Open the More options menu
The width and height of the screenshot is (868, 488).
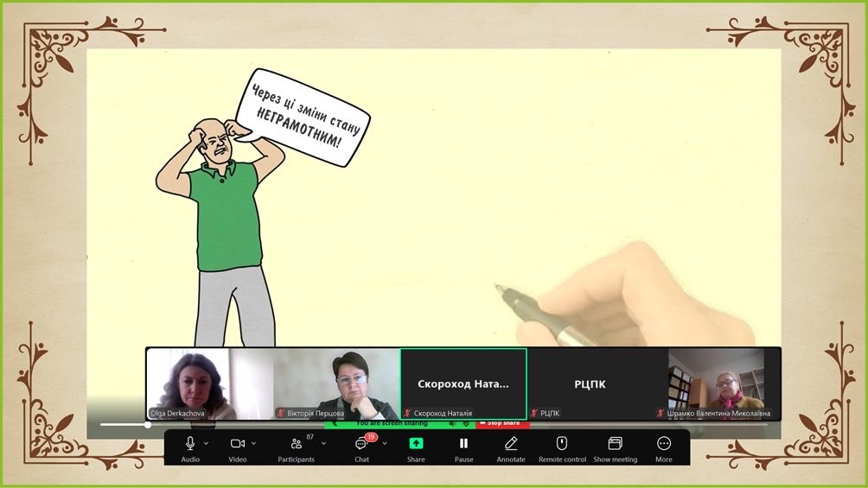tap(664, 444)
